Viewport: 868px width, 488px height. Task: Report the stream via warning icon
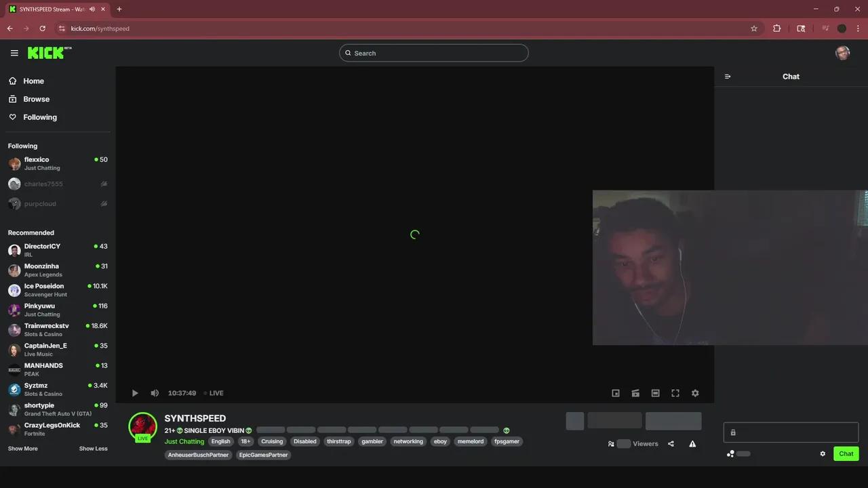point(692,444)
